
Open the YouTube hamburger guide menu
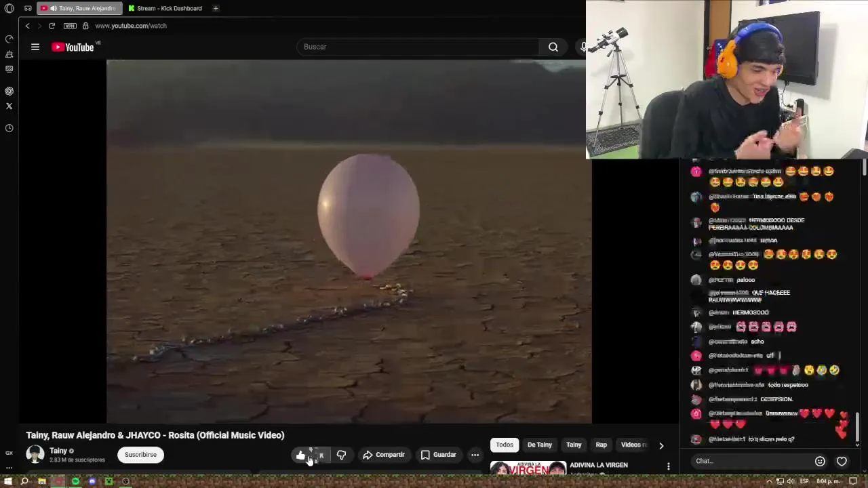pyautogui.click(x=35, y=47)
